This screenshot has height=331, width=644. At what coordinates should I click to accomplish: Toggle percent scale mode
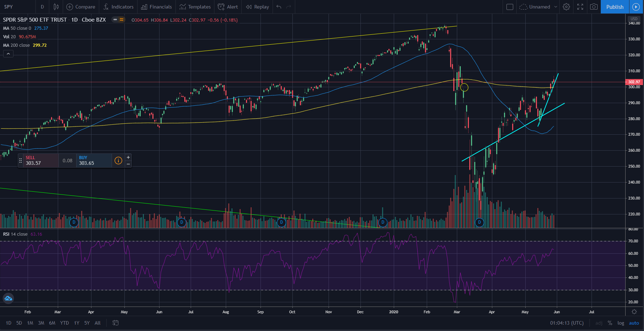610,323
